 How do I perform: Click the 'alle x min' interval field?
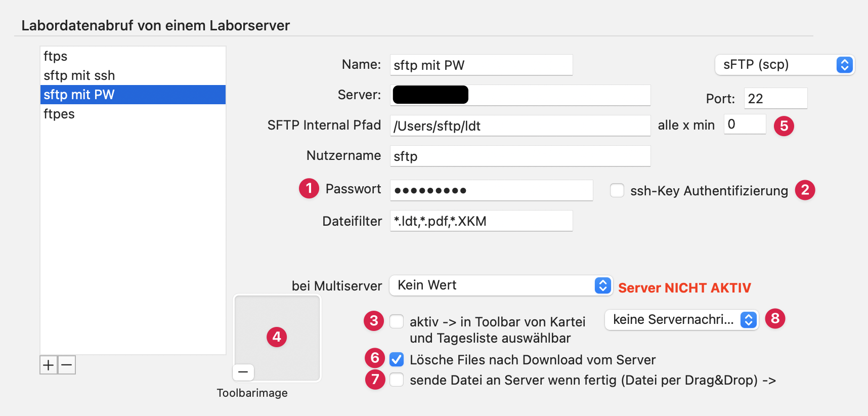pyautogui.click(x=745, y=124)
